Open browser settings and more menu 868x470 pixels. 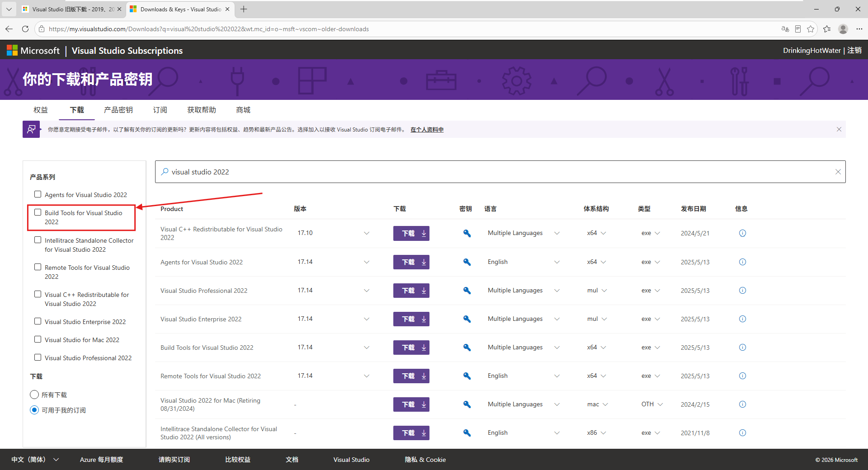point(859,29)
